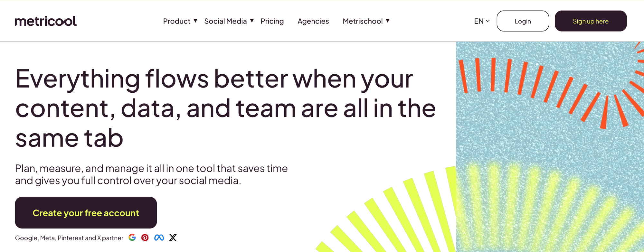Click the Meta partner icon

tap(159, 238)
